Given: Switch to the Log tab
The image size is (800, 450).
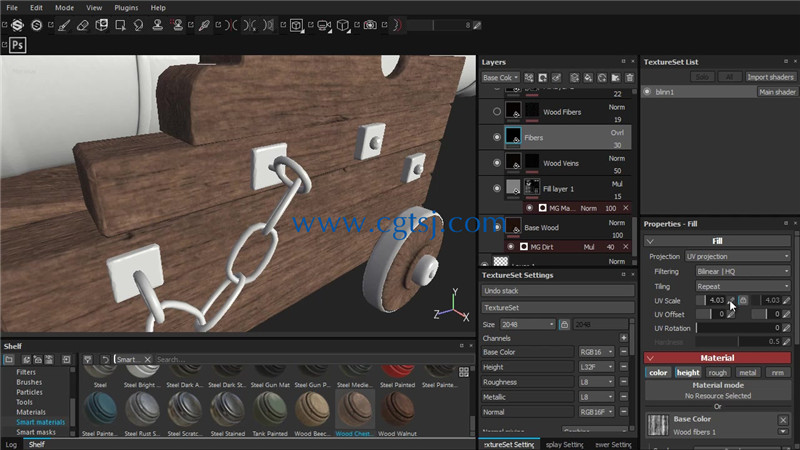Looking at the screenshot, I should click(x=11, y=444).
